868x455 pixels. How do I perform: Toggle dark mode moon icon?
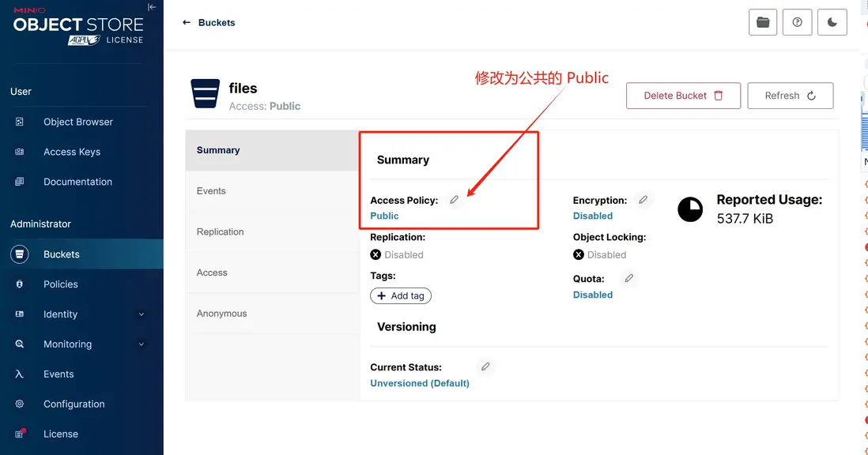832,23
